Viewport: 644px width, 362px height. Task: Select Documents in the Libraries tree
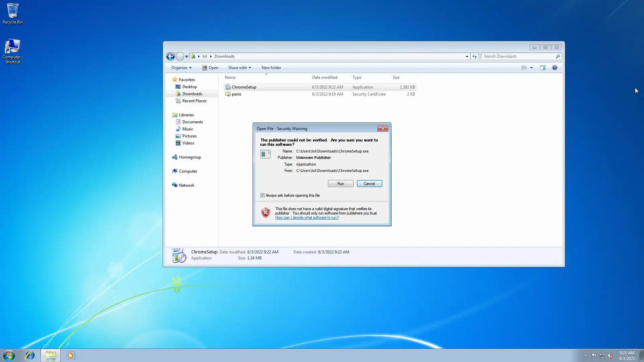click(x=192, y=122)
